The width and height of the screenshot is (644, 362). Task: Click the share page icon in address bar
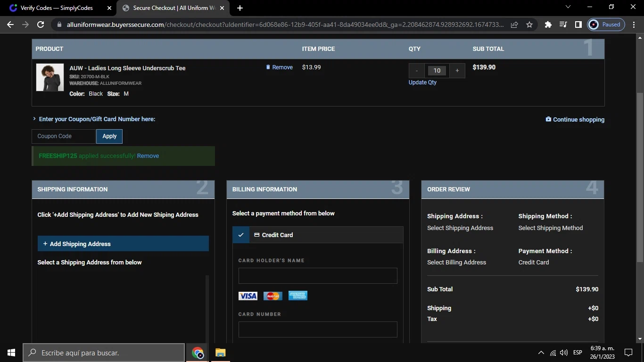pyautogui.click(x=514, y=25)
